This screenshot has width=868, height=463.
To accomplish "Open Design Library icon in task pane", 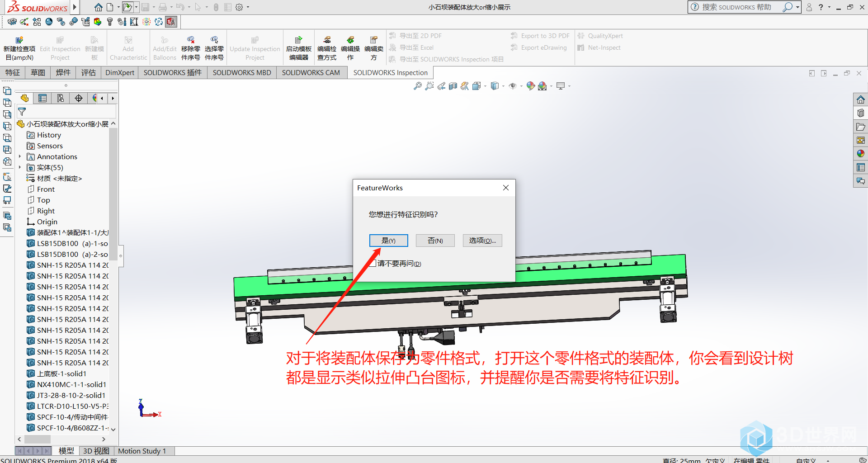I will (861, 113).
